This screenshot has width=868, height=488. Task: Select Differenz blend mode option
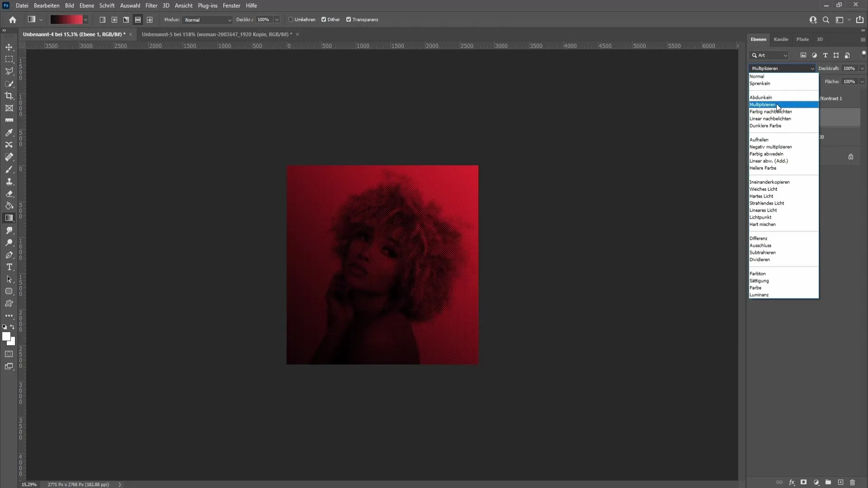tap(760, 238)
